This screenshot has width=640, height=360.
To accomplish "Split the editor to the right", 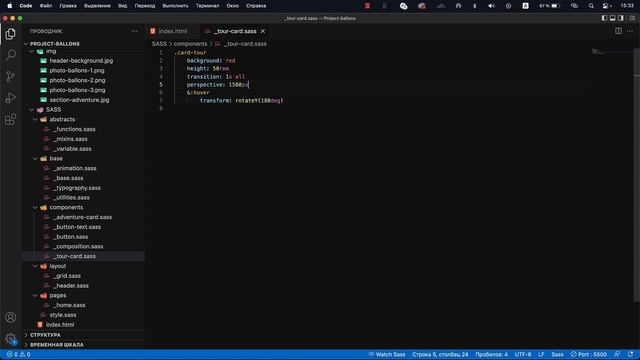I will pos(618,31).
